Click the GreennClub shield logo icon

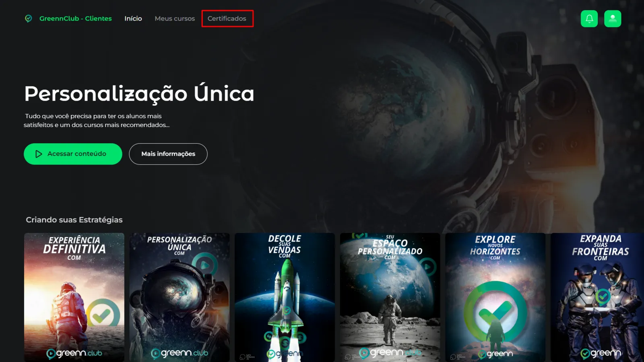[x=28, y=19]
